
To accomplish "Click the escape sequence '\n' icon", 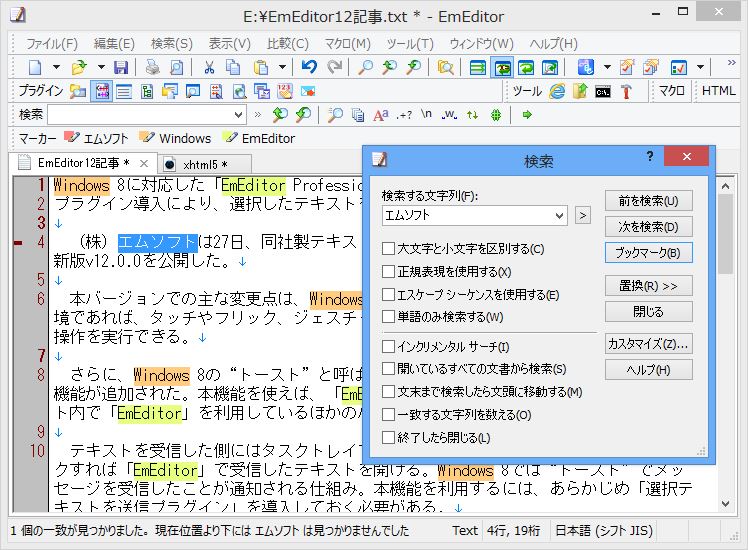I will click(x=426, y=114).
